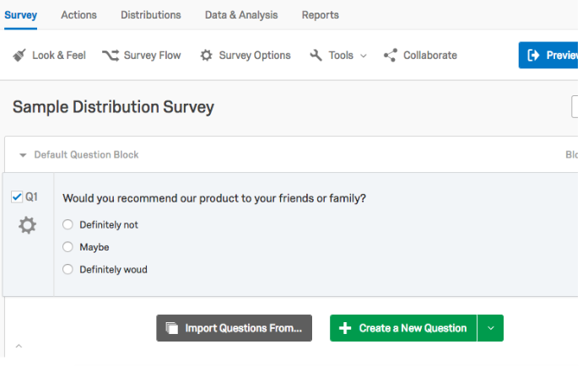Click the Sample Distribution Survey title
Image resolution: width=588 pixels, height=366 pixels.
(113, 107)
